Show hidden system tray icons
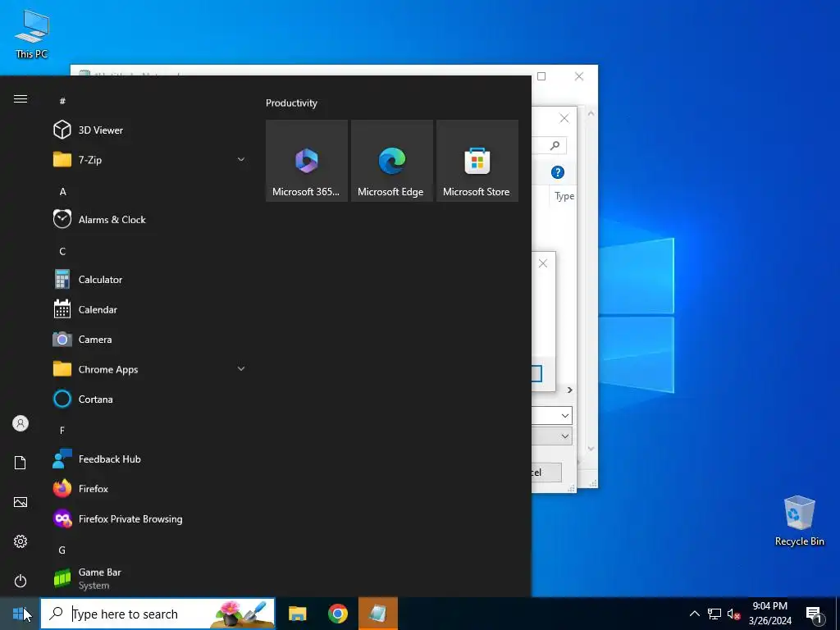The image size is (840, 630). pos(694,614)
